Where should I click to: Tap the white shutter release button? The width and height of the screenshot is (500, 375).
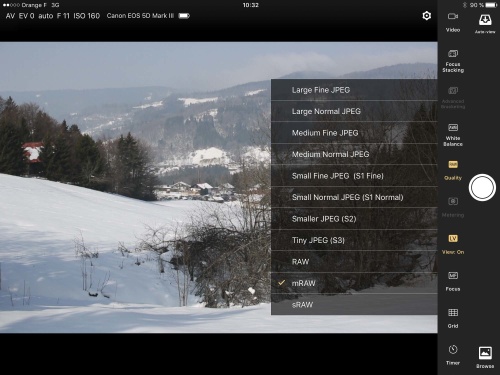[482, 187]
